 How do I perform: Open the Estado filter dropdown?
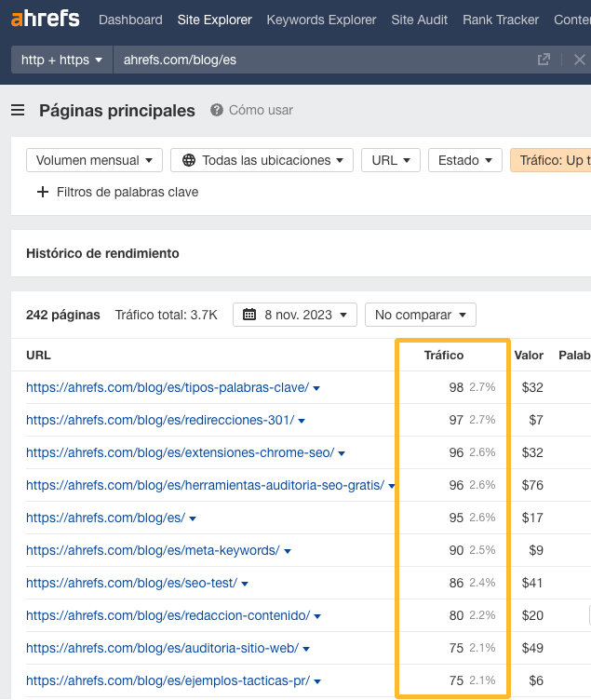(x=465, y=160)
